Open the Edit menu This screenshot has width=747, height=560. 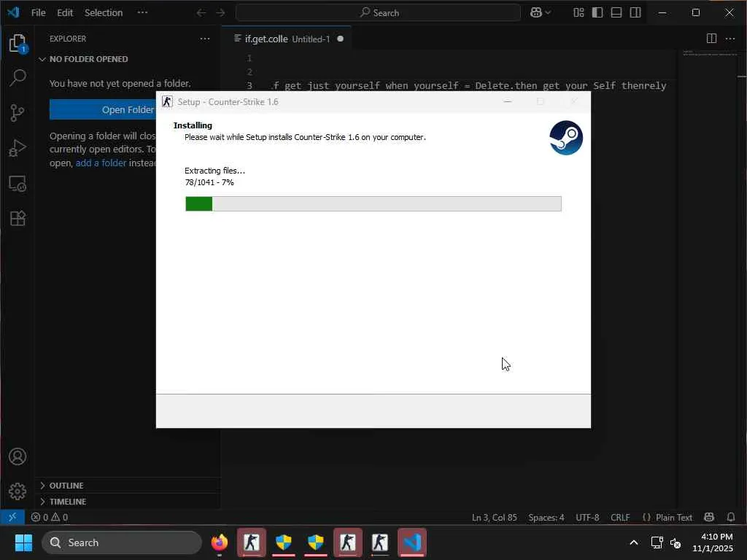pyautogui.click(x=65, y=13)
